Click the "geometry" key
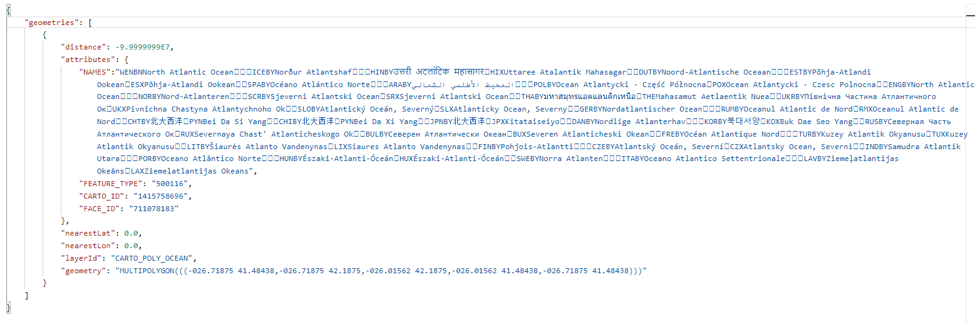The image size is (980, 324). pos(83,271)
